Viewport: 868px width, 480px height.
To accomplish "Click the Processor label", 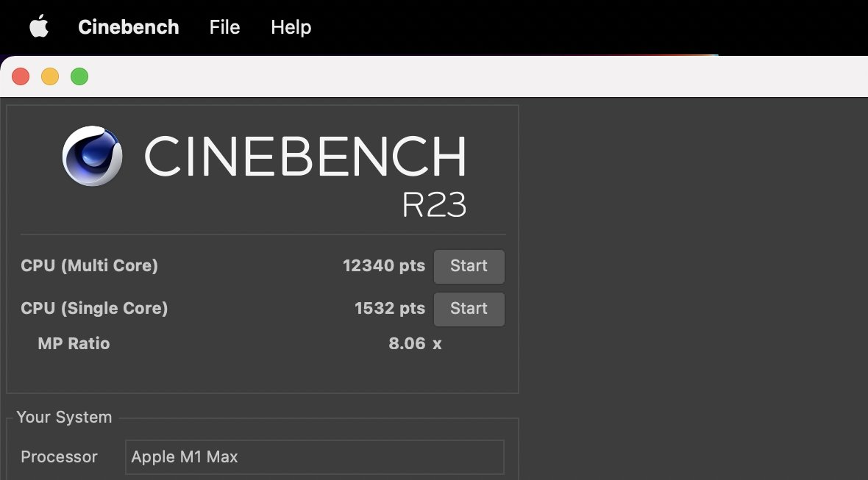I will (59, 456).
